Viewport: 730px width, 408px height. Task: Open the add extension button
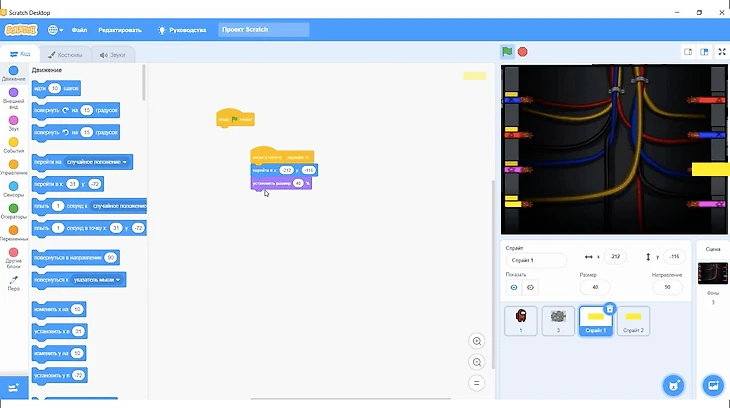14,387
